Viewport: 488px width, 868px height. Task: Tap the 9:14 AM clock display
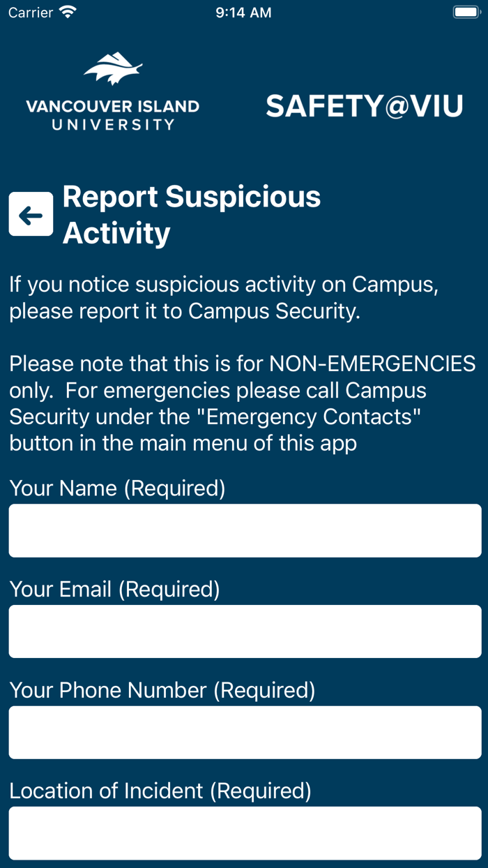(x=243, y=12)
